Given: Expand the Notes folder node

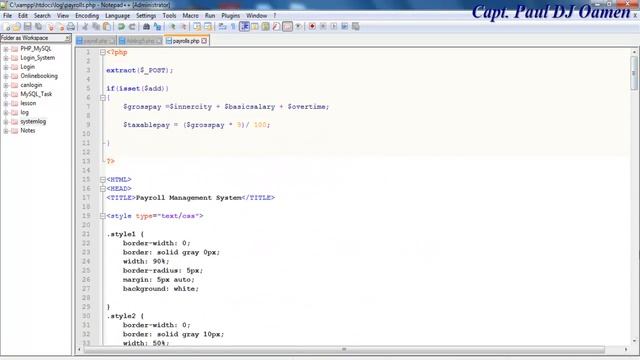Looking at the screenshot, I should point(6,131).
